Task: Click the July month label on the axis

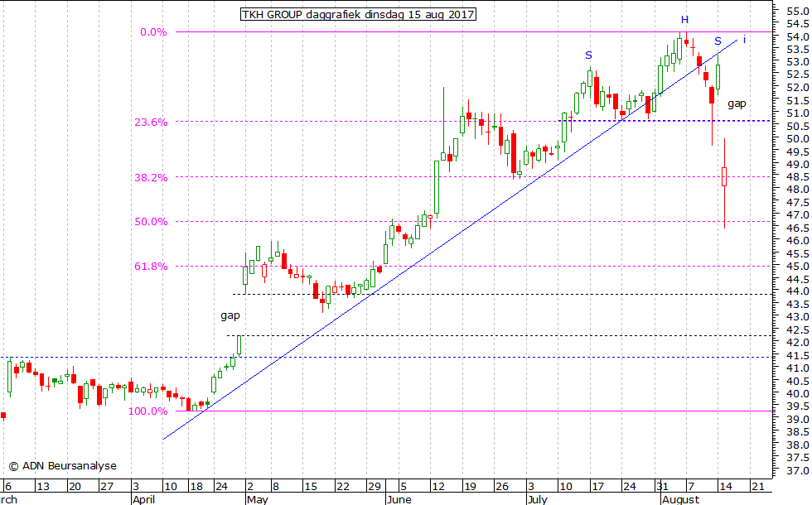Action: (x=537, y=499)
